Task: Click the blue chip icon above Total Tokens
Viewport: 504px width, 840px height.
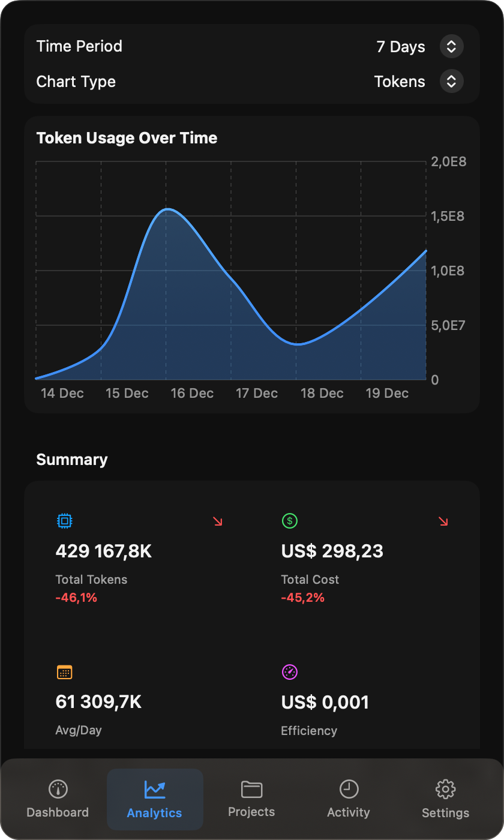Action: [64, 521]
